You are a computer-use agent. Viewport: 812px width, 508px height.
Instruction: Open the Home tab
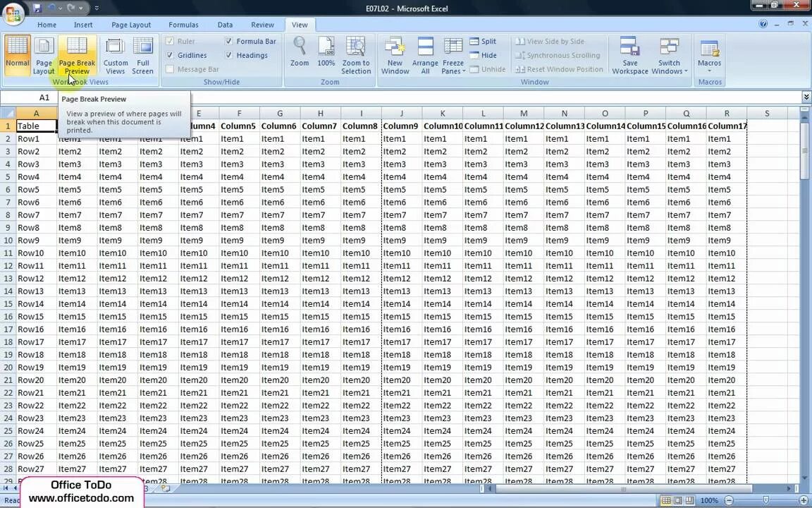pos(47,25)
